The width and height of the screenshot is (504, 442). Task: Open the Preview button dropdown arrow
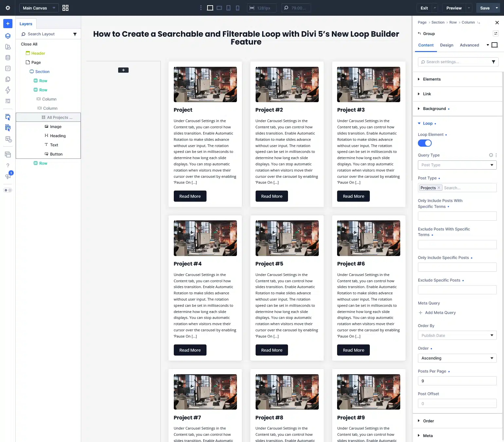click(x=469, y=8)
